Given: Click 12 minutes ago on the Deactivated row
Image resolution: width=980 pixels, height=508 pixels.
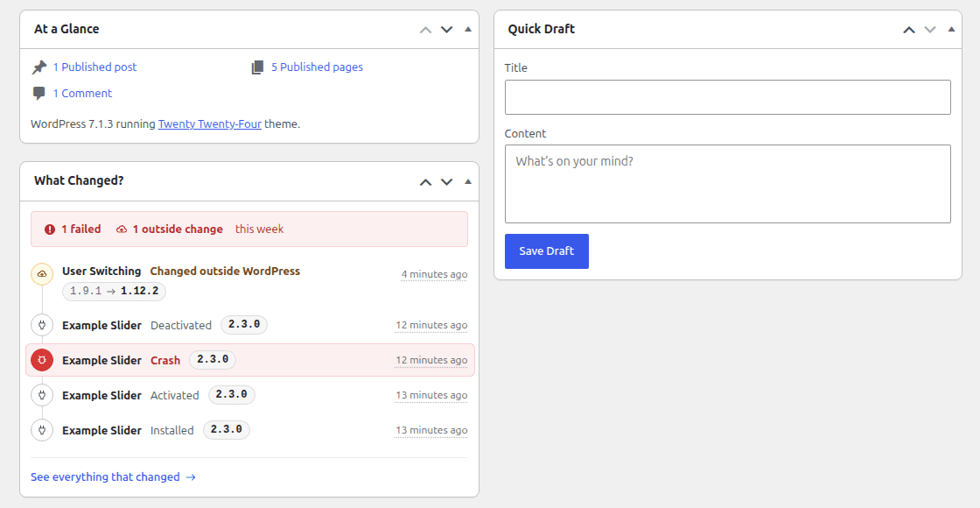Looking at the screenshot, I should point(431,325).
